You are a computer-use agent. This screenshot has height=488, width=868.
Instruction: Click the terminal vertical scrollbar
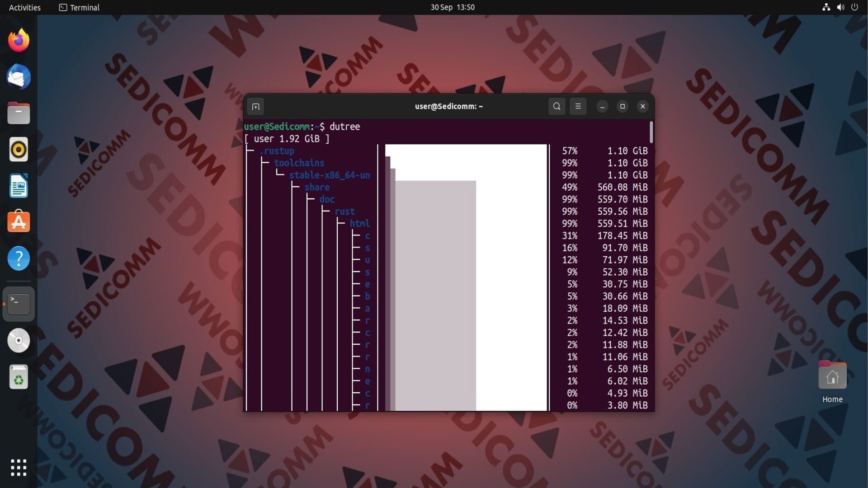pos(651,132)
